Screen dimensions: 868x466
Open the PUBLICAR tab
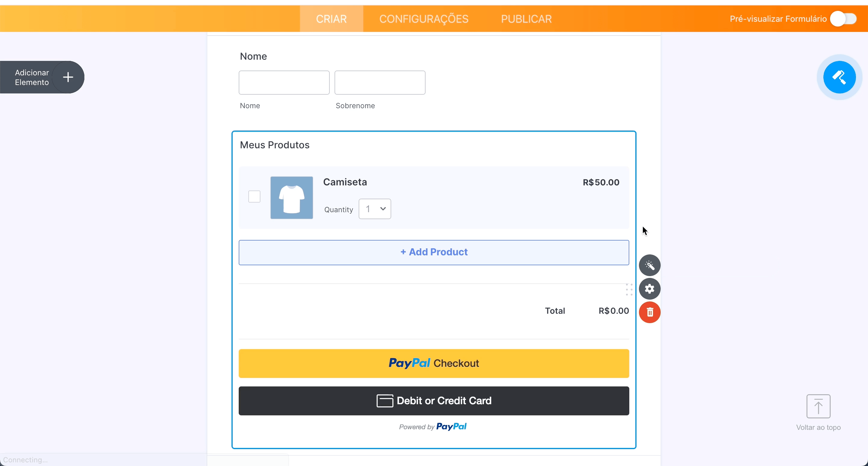coord(526,19)
